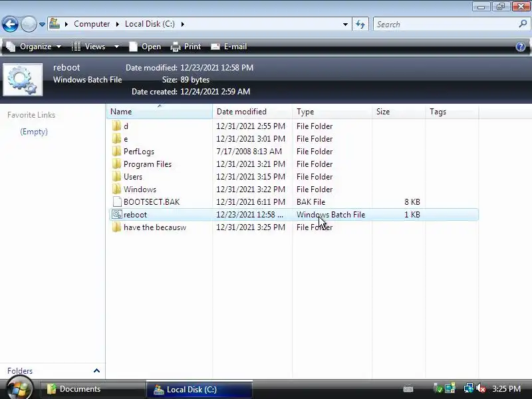Switch to Documents taskbar window
The image size is (532, 399).
point(92,389)
